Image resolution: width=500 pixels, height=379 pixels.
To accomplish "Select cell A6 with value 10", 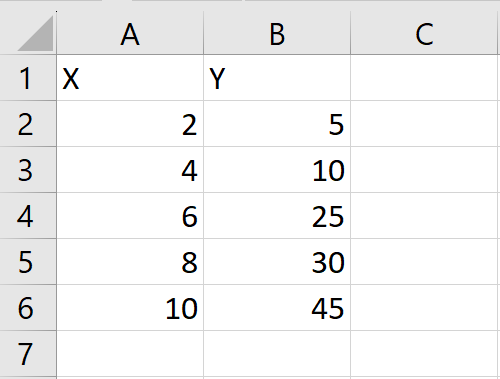I will (x=130, y=308).
